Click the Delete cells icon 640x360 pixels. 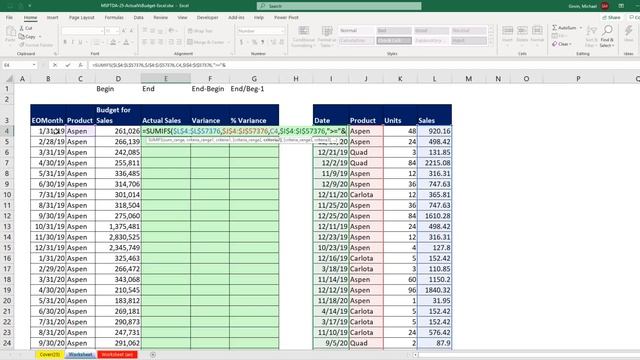(522, 31)
